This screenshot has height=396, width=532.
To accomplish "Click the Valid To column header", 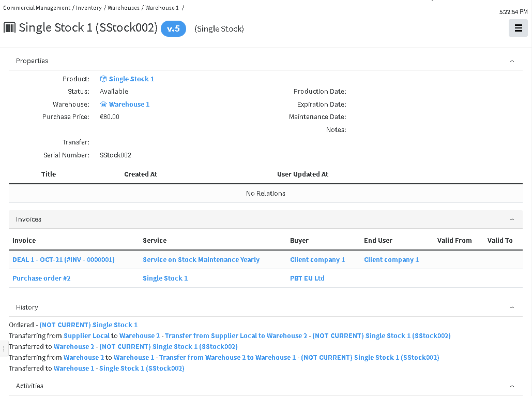I will click(500, 241).
